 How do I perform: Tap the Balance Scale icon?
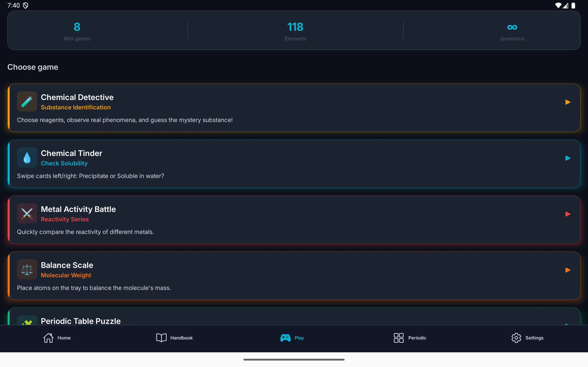tap(27, 270)
